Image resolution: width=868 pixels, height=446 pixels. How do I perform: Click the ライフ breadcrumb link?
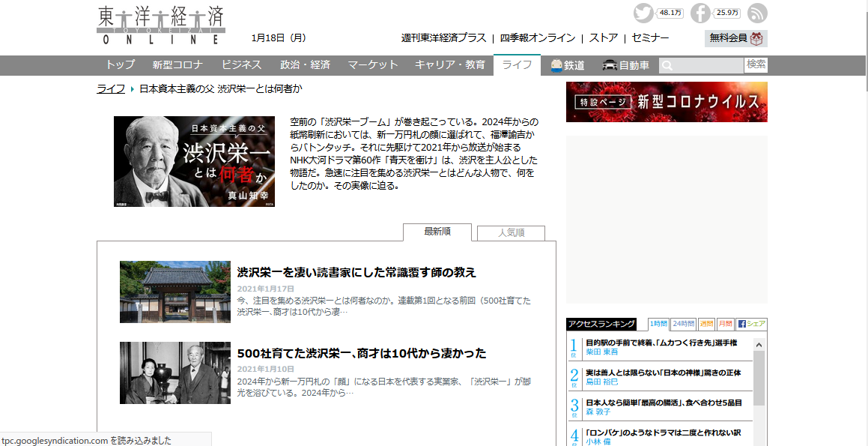111,88
